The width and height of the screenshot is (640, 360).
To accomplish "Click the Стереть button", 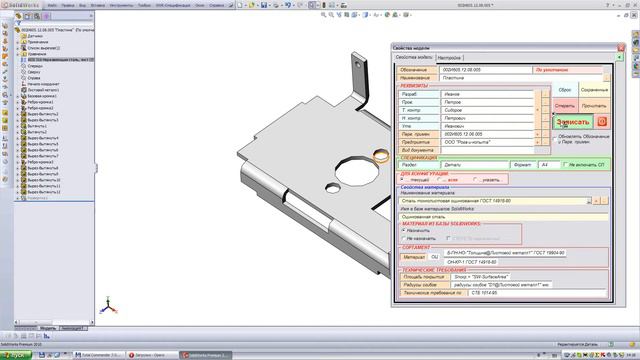I will (x=565, y=106).
